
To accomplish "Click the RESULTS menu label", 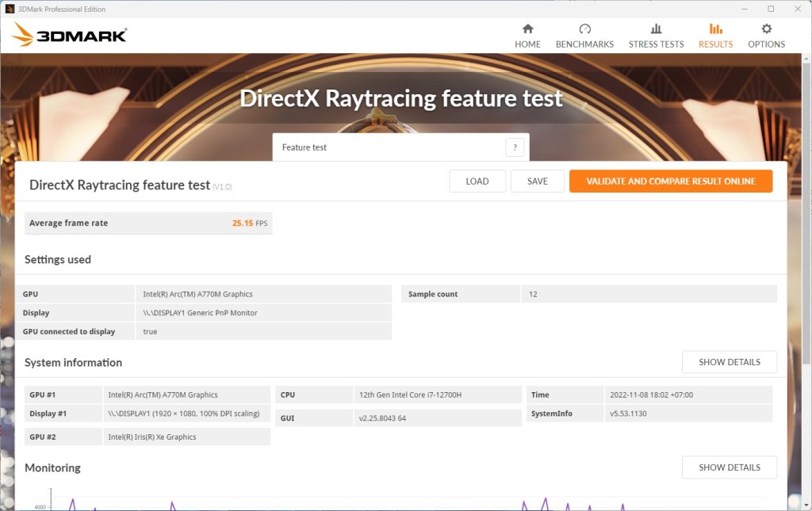I will pyautogui.click(x=716, y=44).
